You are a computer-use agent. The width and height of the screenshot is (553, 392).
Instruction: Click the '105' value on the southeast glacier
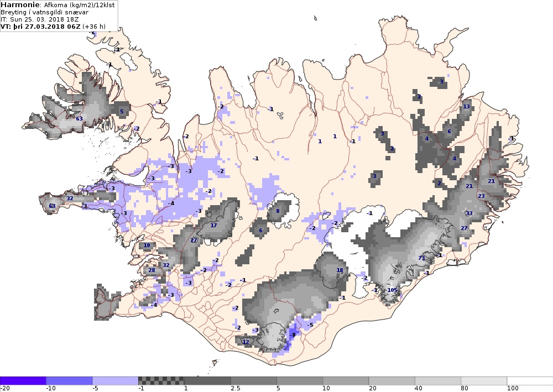point(392,290)
